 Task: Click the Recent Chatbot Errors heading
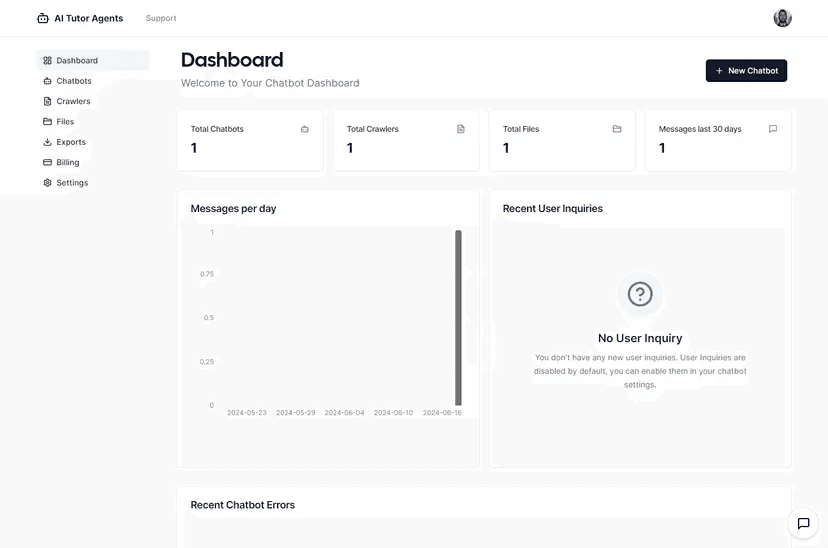click(243, 505)
